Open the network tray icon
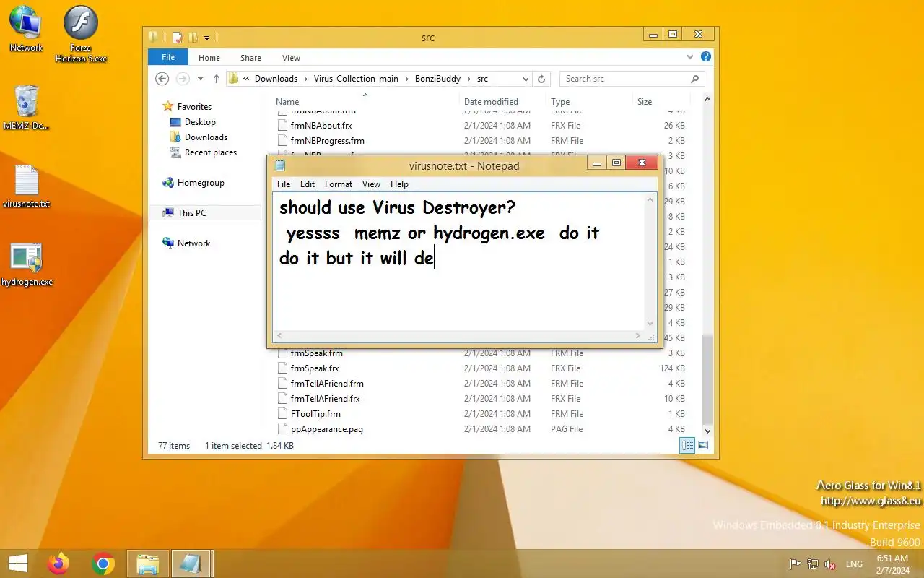 click(x=813, y=564)
